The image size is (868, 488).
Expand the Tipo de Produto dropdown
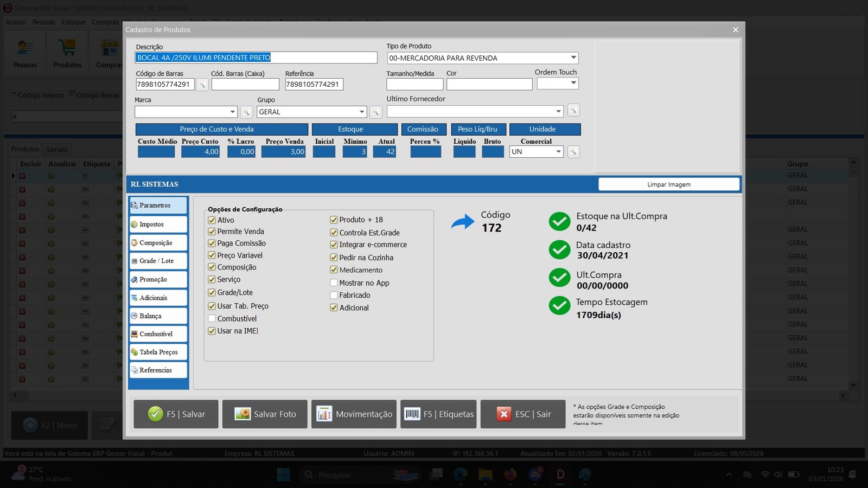[x=573, y=58]
